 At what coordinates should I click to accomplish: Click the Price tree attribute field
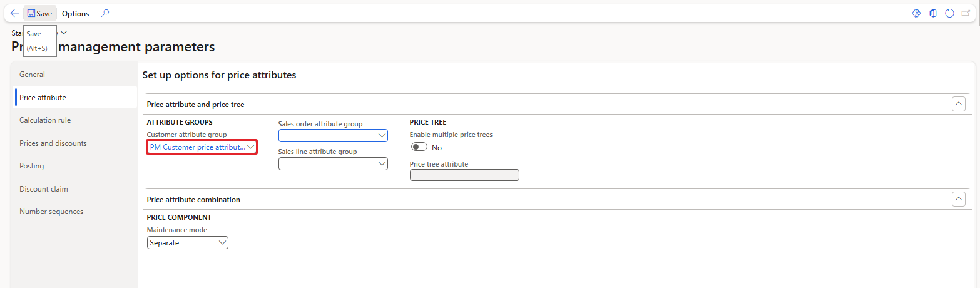coord(464,175)
